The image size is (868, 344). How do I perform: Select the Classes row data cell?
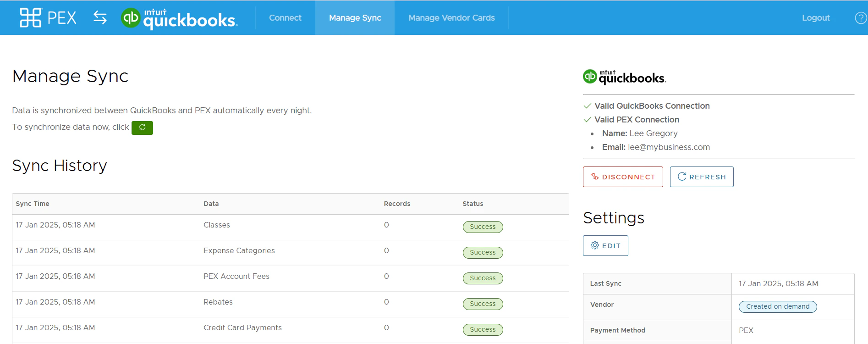point(217,225)
